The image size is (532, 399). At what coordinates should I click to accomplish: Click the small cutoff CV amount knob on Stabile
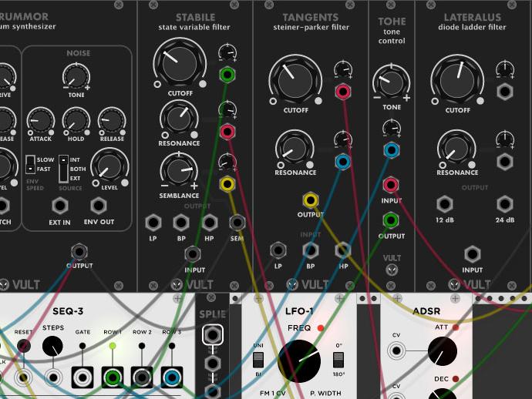tap(227, 53)
